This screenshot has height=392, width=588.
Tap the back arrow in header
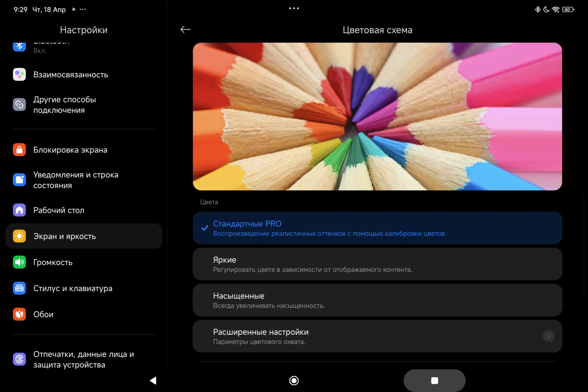tap(185, 30)
